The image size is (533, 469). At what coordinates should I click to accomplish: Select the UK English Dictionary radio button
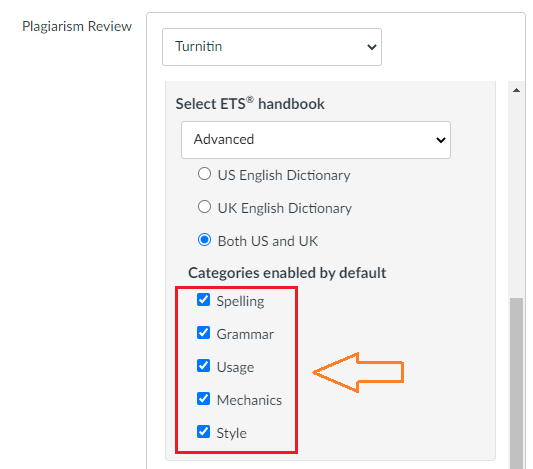[x=204, y=207]
